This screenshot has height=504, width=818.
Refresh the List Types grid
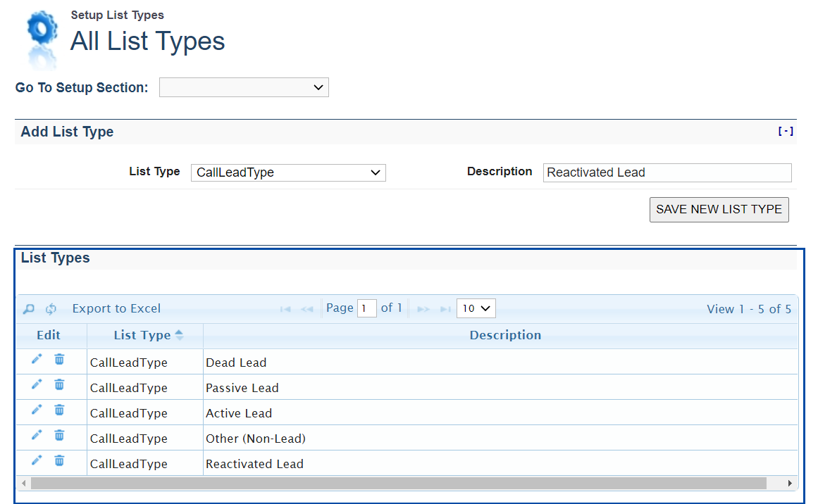[51, 309]
